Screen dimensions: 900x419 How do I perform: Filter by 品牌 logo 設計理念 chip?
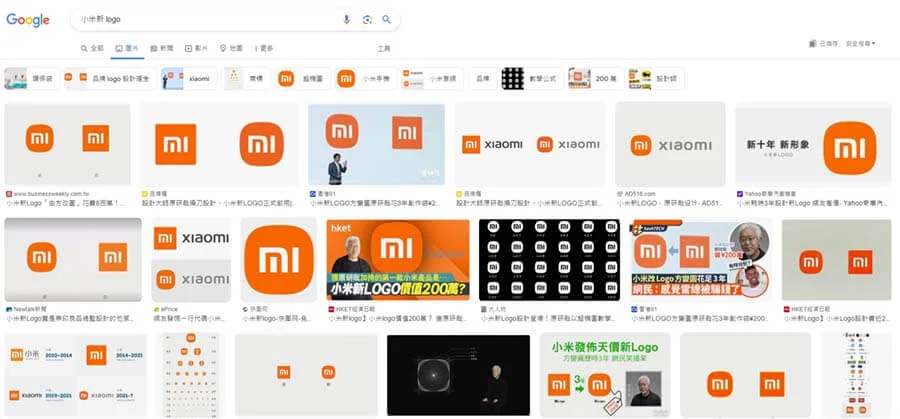[x=110, y=79]
